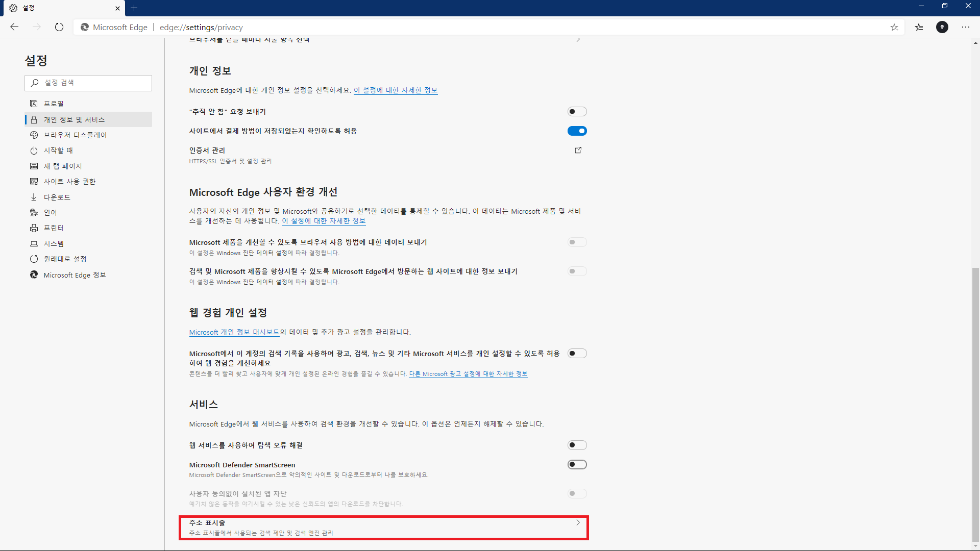Enable "추적 안 함" 요청 보내기 toggle

[577, 112]
